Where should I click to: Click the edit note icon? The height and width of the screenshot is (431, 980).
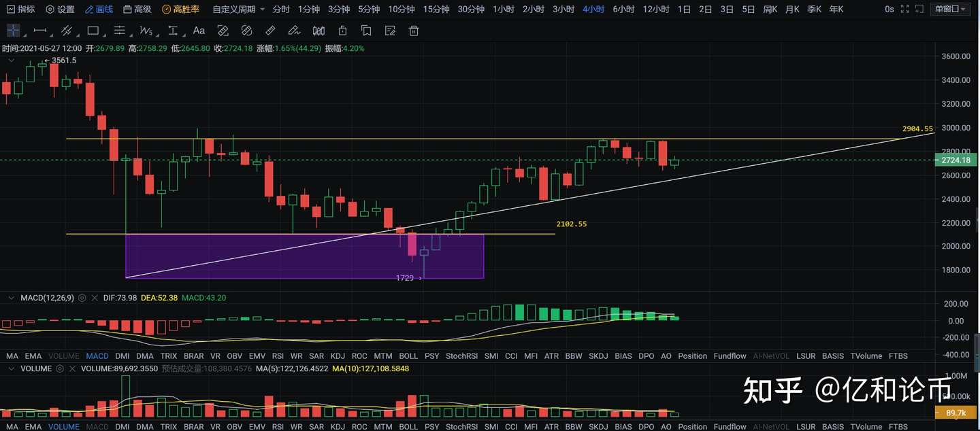click(x=390, y=31)
